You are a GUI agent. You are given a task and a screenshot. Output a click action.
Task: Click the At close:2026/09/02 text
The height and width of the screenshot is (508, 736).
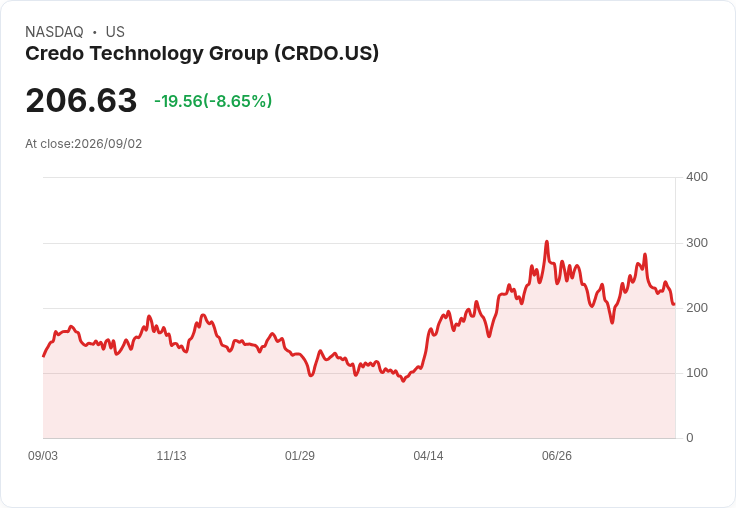pyautogui.click(x=84, y=144)
